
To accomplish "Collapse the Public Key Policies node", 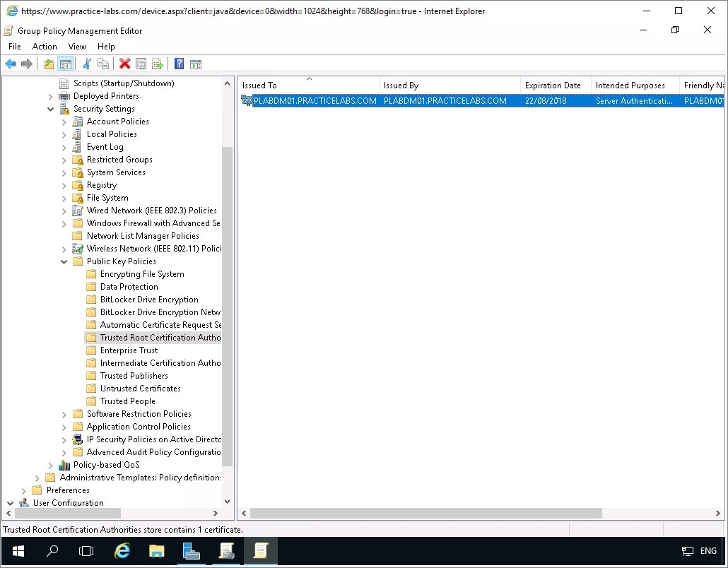I will point(64,261).
